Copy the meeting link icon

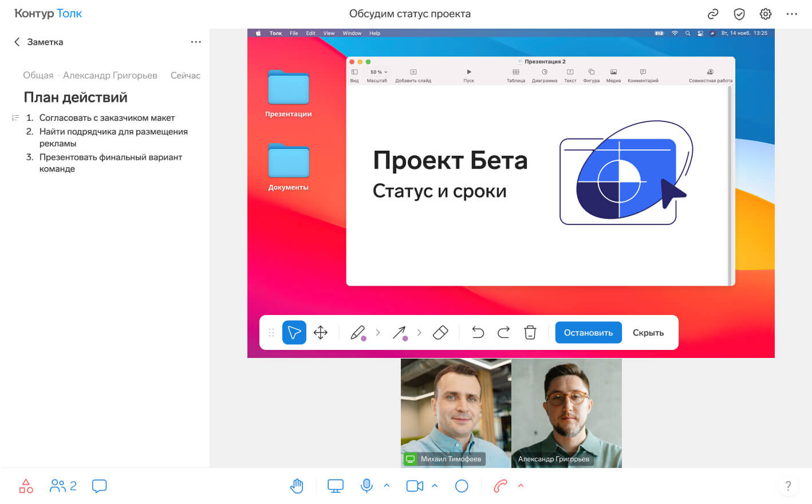tap(713, 14)
